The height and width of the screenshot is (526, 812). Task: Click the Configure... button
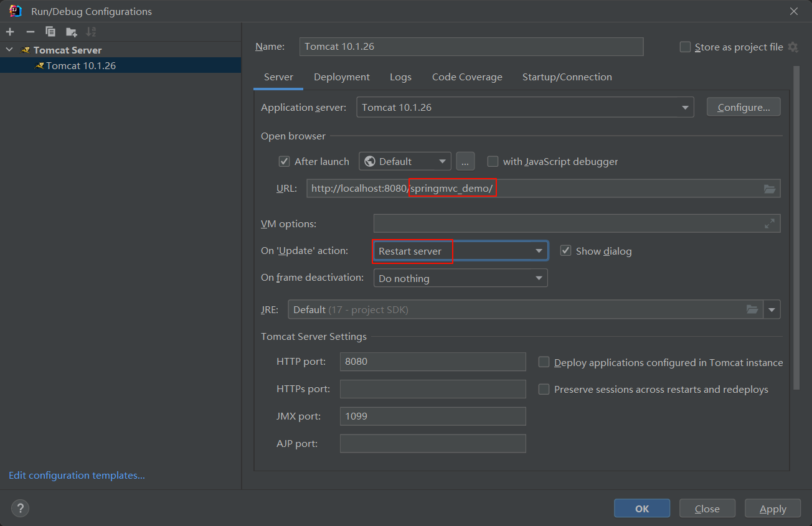(x=744, y=107)
